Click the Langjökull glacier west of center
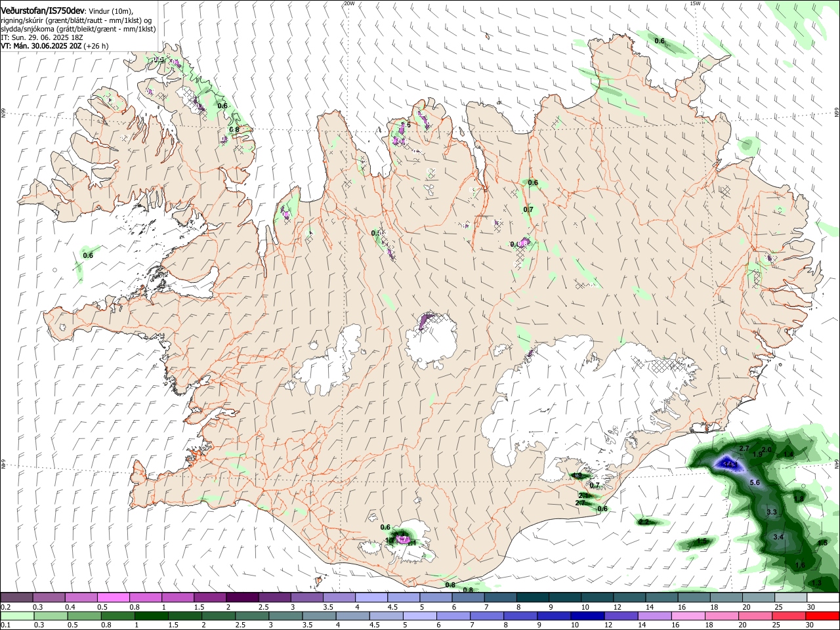 click(x=328, y=363)
